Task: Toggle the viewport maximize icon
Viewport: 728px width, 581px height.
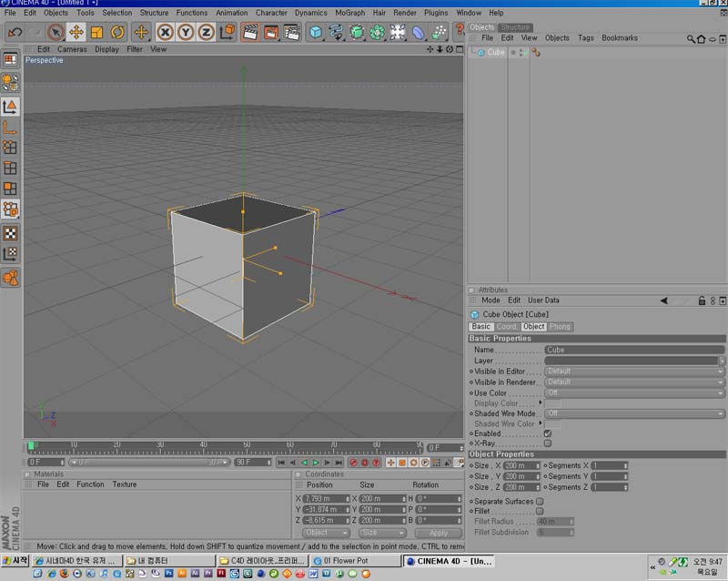Action: [x=460, y=49]
